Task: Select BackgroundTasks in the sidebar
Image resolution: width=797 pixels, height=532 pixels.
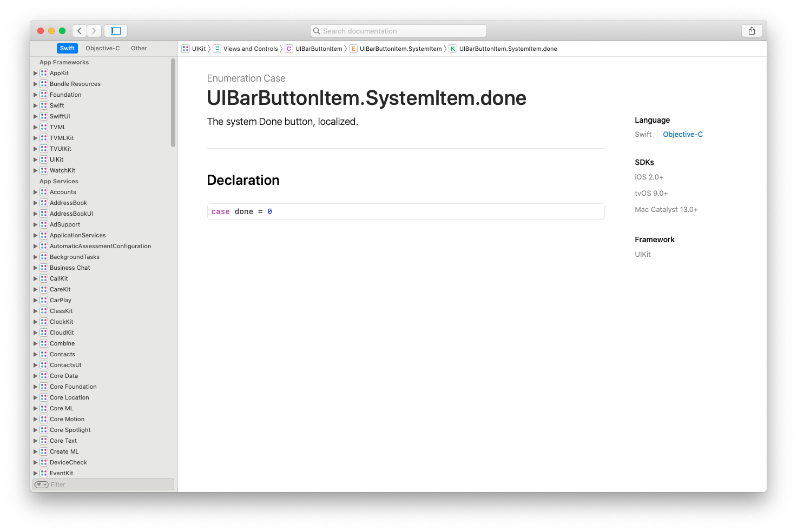Action: pyautogui.click(x=75, y=257)
